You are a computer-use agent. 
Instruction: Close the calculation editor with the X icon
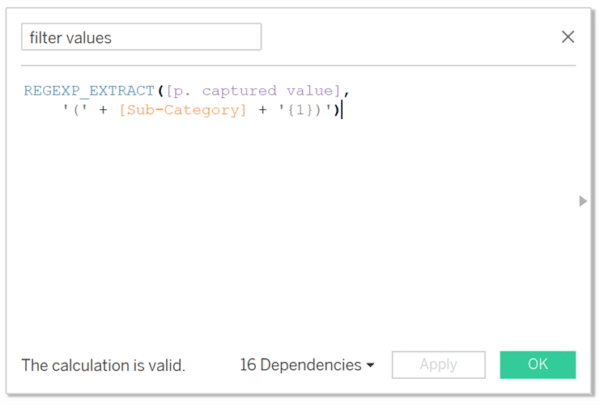coord(568,37)
